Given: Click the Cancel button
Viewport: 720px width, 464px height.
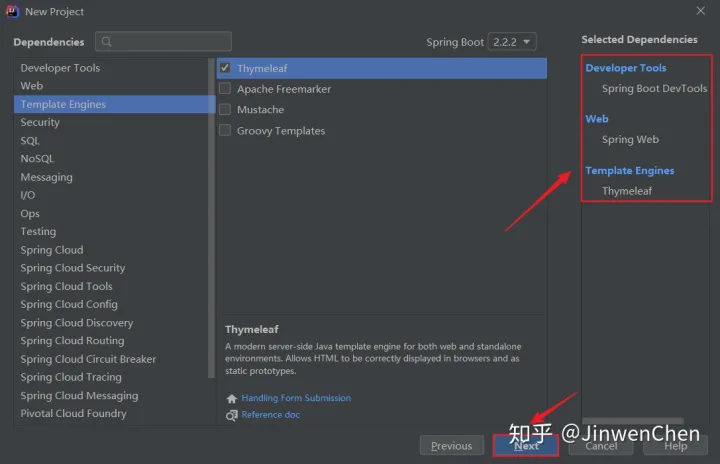Looking at the screenshot, I should (x=601, y=446).
